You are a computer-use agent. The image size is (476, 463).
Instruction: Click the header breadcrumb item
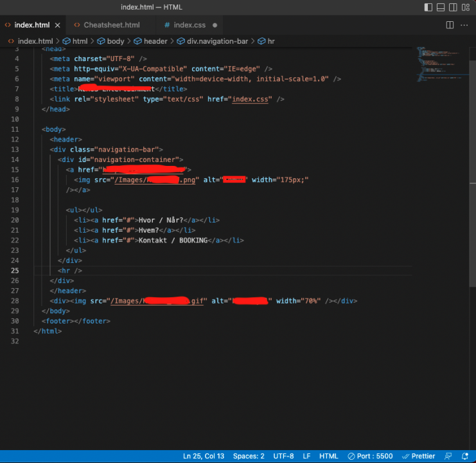coord(155,41)
